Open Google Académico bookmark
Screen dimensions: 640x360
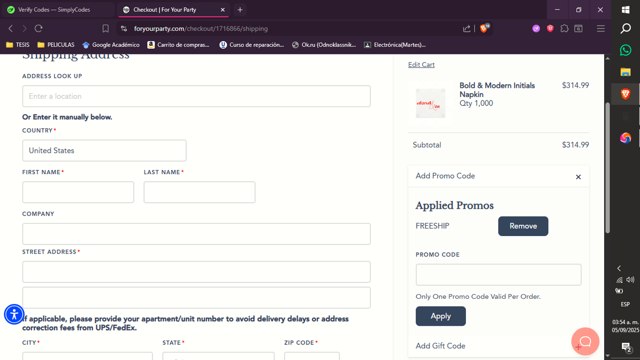[111, 45]
